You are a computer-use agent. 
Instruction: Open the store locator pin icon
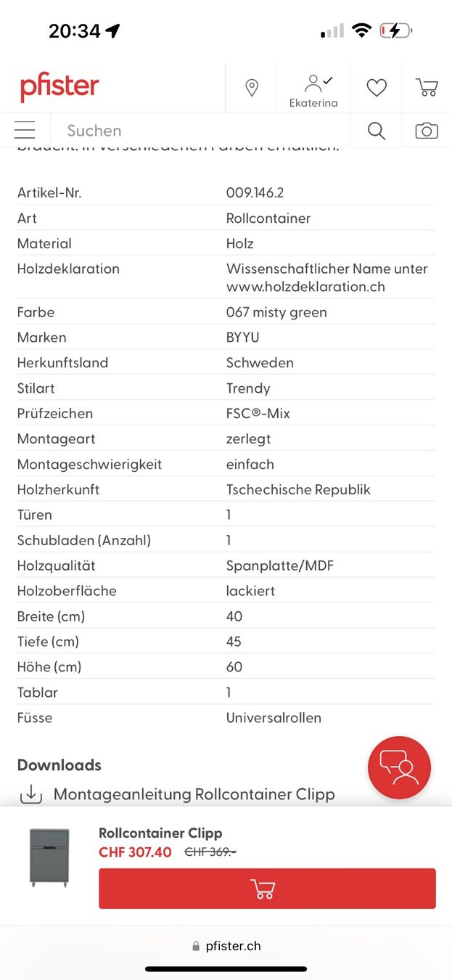[252, 88]
